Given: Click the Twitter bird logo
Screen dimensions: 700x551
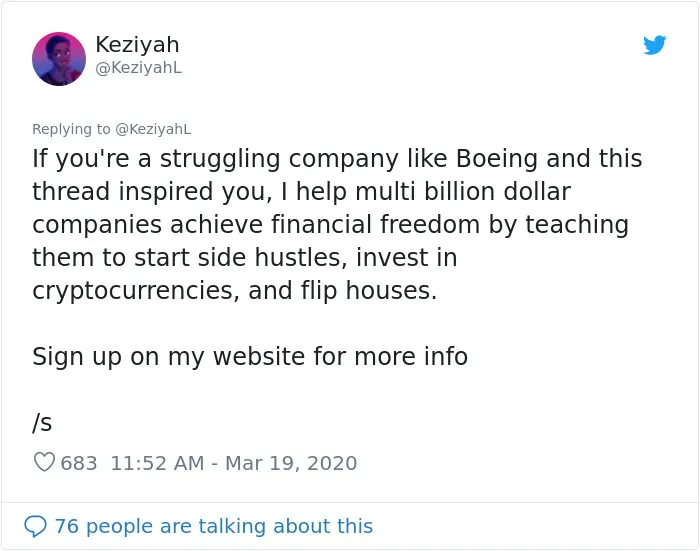Looking at the screenshot, I should (x=654, y=45).
